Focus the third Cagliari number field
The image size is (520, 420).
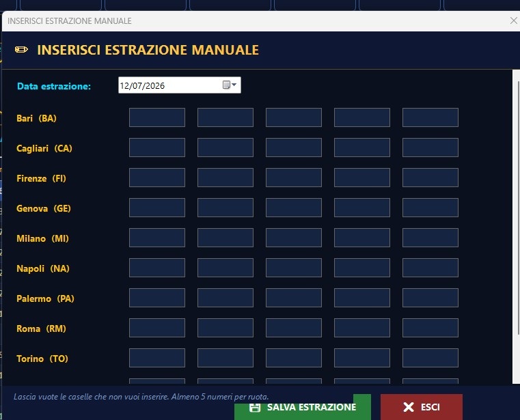click(x=294, y=148)
